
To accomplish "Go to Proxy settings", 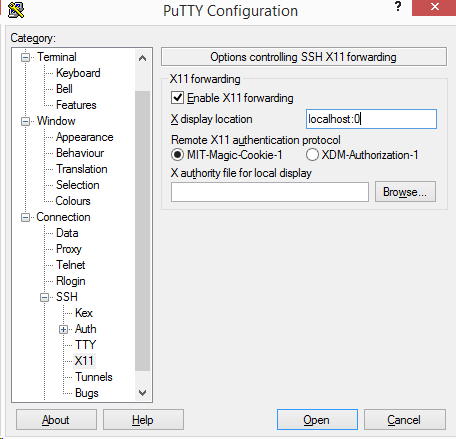I will tap(69, 249).
